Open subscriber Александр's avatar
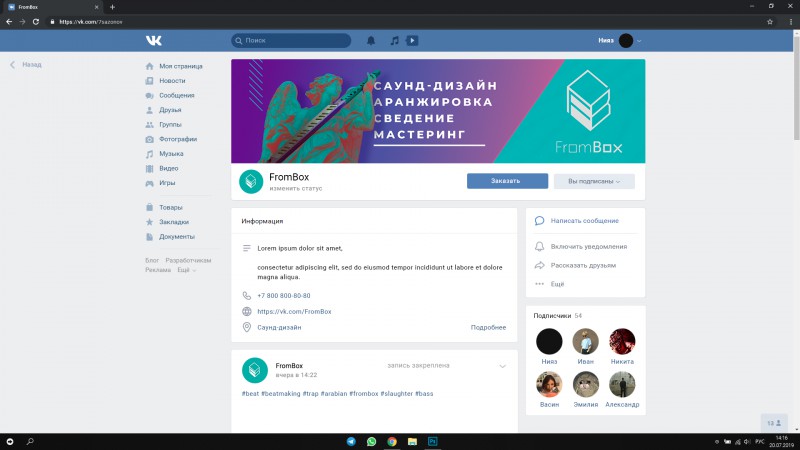The height and width of the screenshot is (450, 800). click(622, 384)
